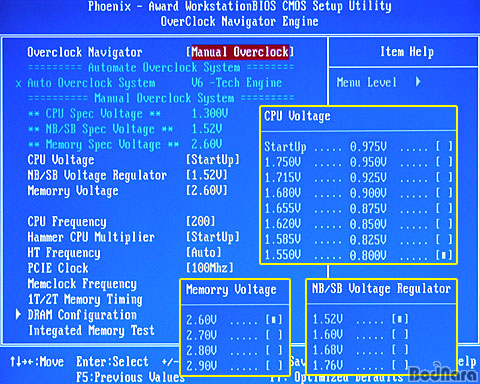
Task: Choose 1.76V radio in NB/SB Voltage popup
Action: [400, 365]
